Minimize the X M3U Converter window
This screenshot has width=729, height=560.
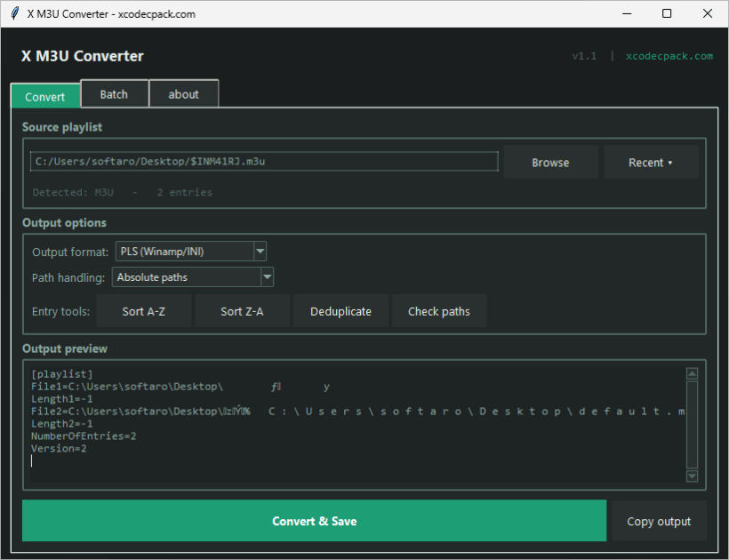tap(627, 13)
